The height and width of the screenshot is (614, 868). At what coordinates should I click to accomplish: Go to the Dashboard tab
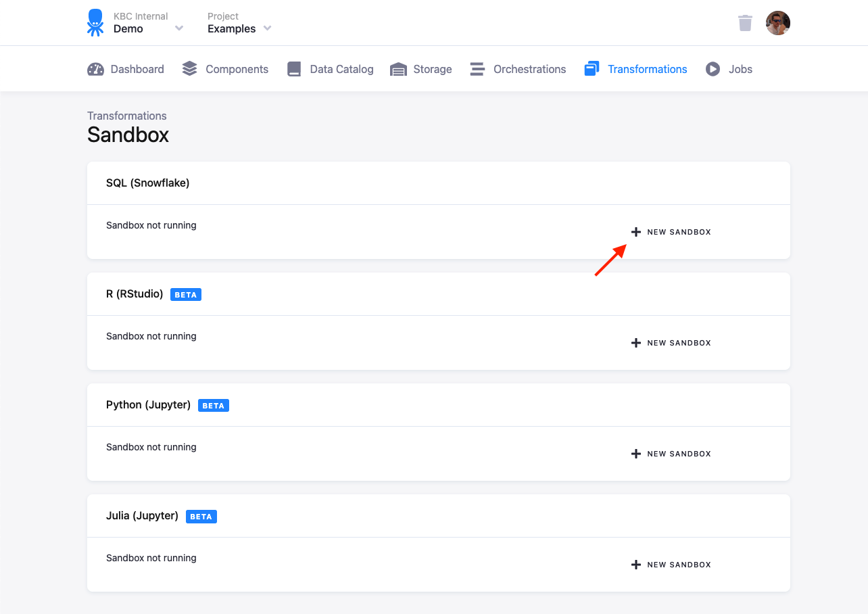click(126, 69)
